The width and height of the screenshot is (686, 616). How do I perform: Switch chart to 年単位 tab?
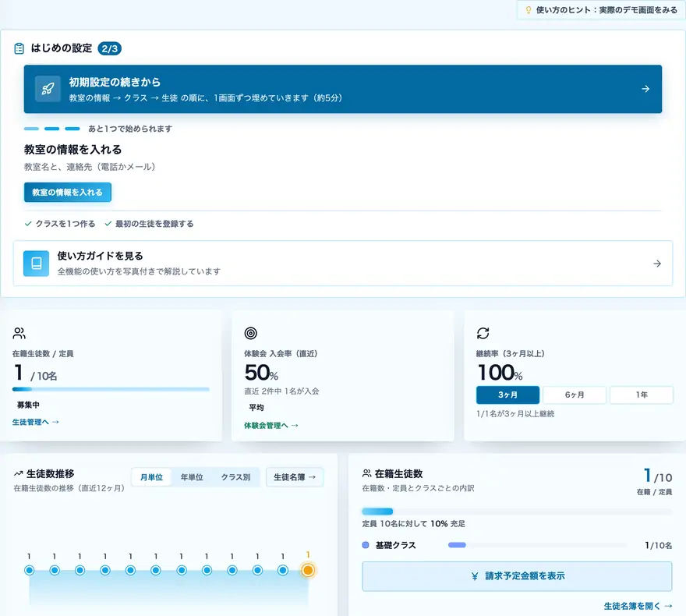(192, 477)
